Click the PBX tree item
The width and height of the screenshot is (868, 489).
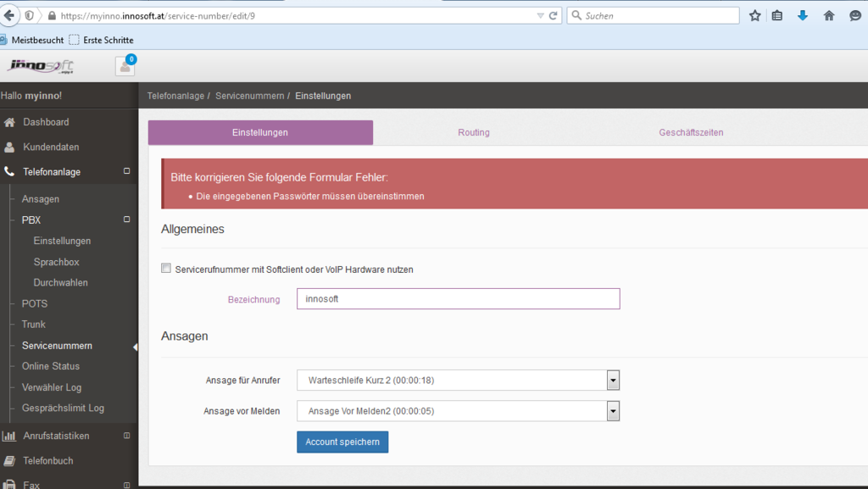click(31, 219)
